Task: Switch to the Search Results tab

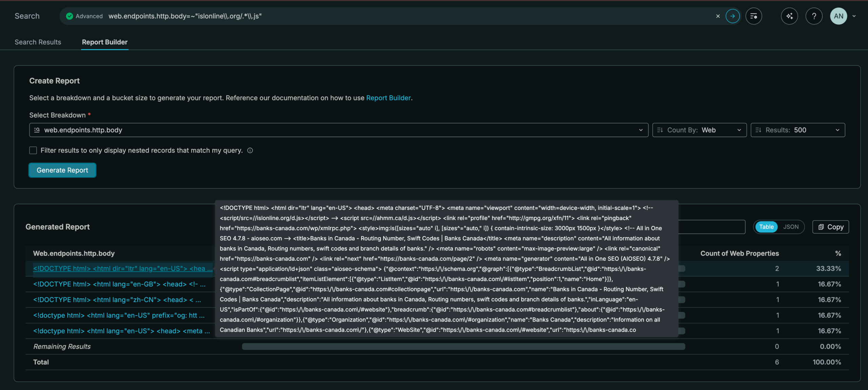Action: (x=38, y=42)
